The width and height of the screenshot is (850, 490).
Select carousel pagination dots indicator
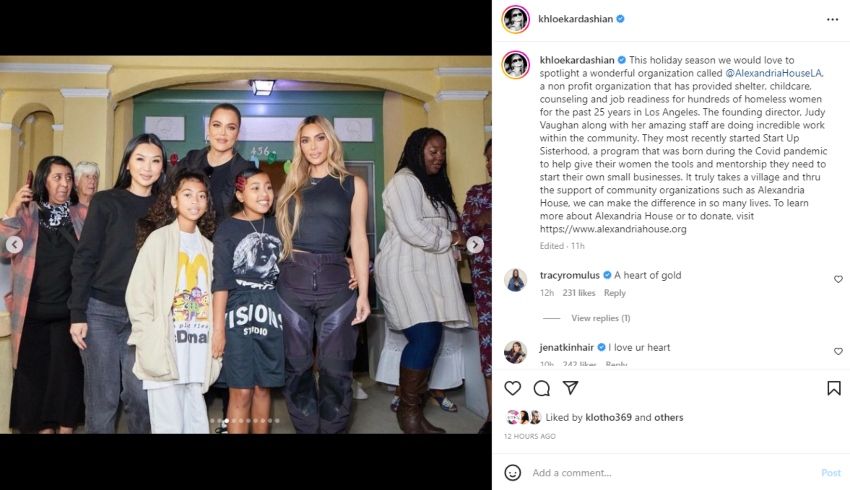(x=245, y=421)
